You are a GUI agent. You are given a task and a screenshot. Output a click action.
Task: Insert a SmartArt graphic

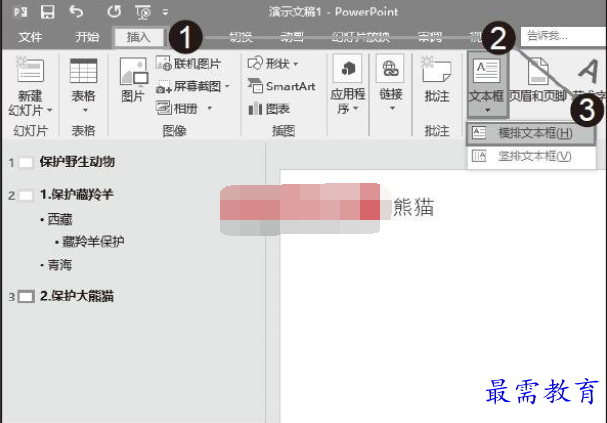click(281, 86)
